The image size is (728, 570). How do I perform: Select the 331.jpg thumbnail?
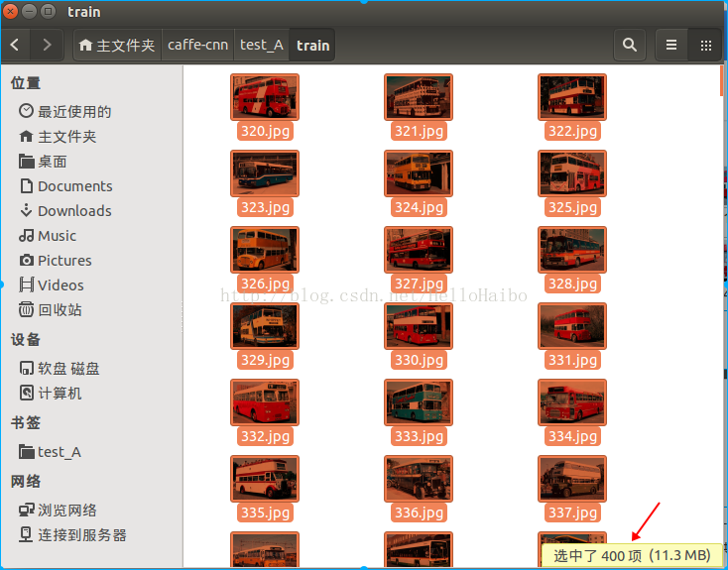coord(572,326)
